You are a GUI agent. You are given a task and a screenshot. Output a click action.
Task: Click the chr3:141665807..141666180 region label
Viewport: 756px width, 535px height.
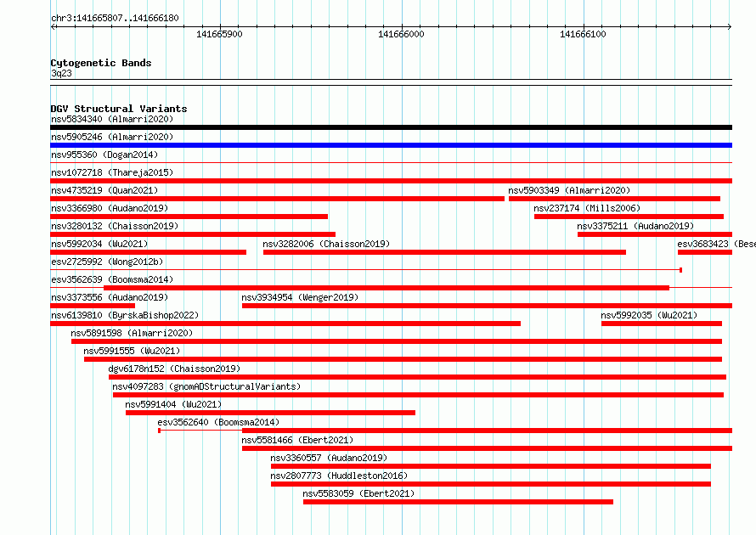(x=115, y=18)
